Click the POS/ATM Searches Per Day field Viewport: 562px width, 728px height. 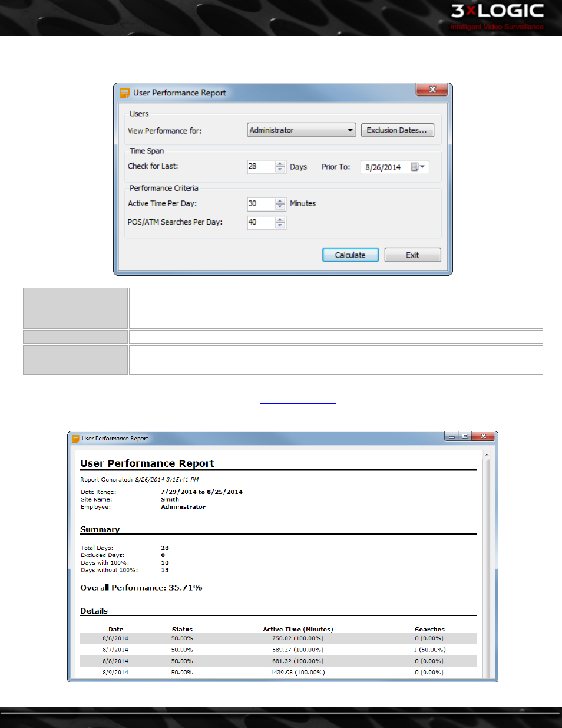pos(261,223)
